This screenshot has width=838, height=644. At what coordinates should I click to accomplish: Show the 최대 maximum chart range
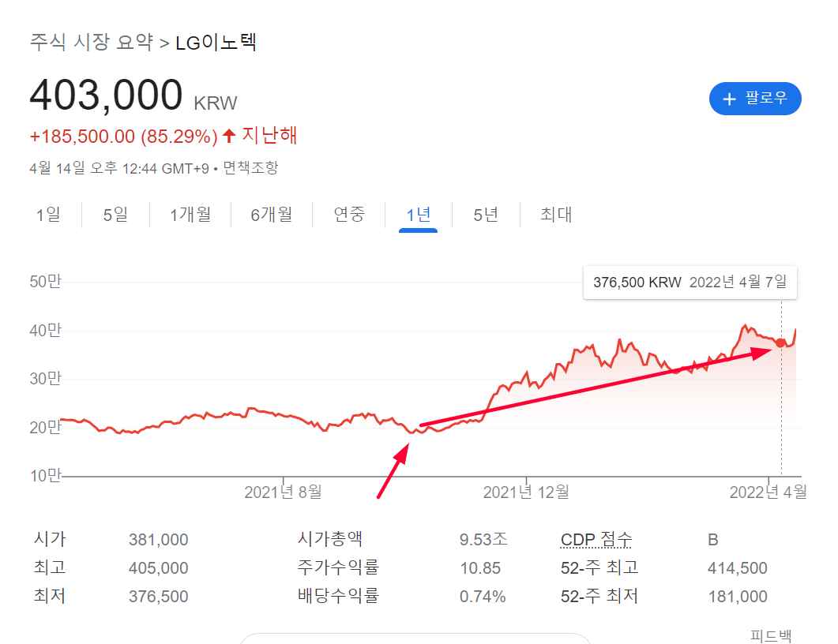click(x=556, y=215)
